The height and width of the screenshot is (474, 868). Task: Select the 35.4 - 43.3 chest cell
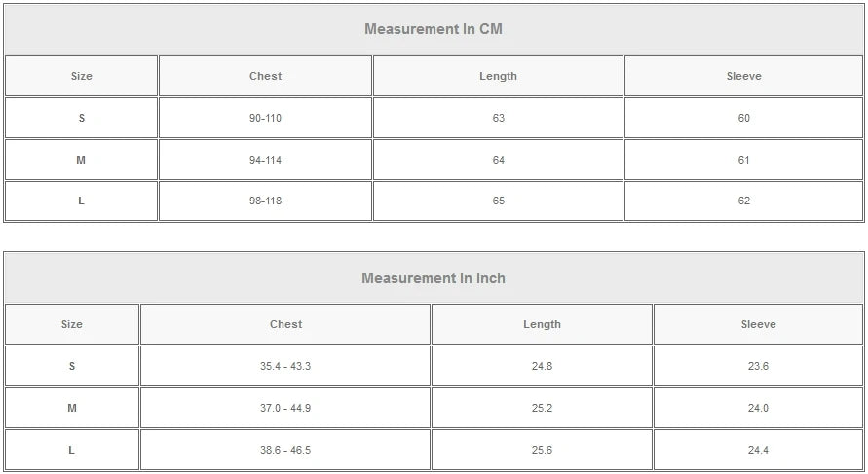(x=285, y=366)
